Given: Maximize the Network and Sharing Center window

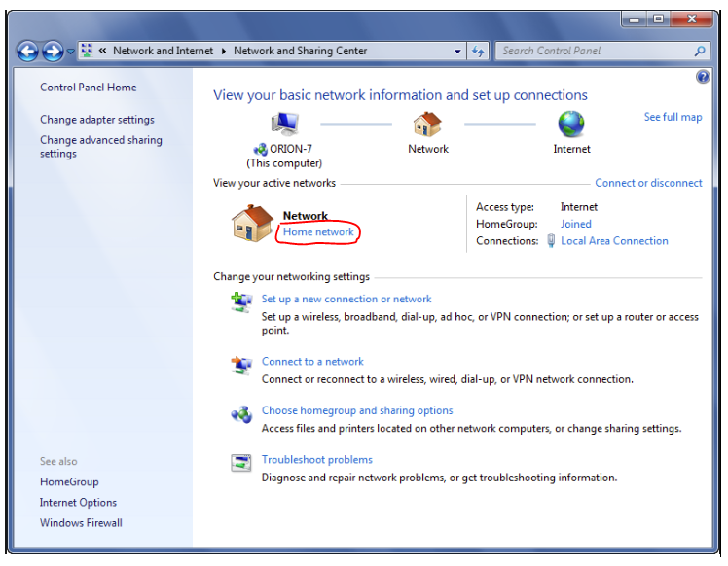Looking at the screenshot, I should (658, 19).
